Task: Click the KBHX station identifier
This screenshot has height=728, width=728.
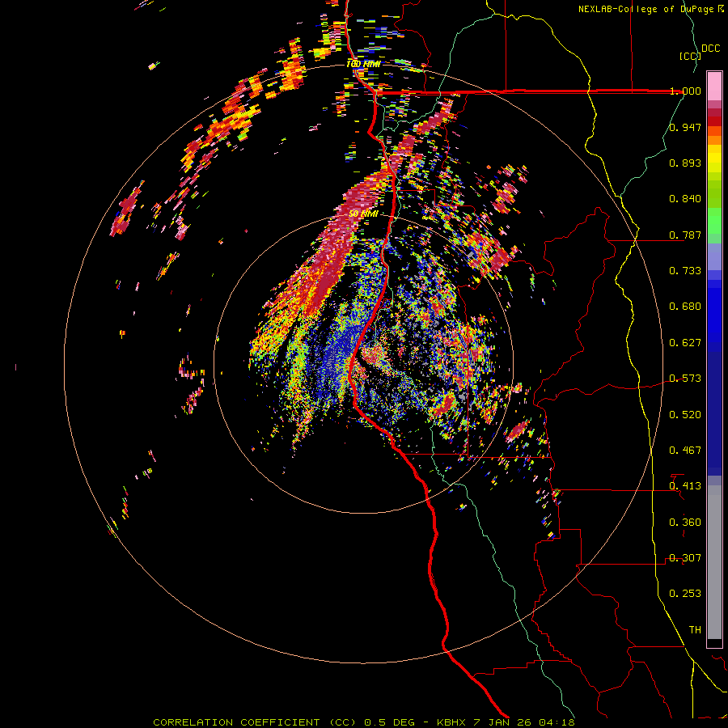Action: click(451, 722)
